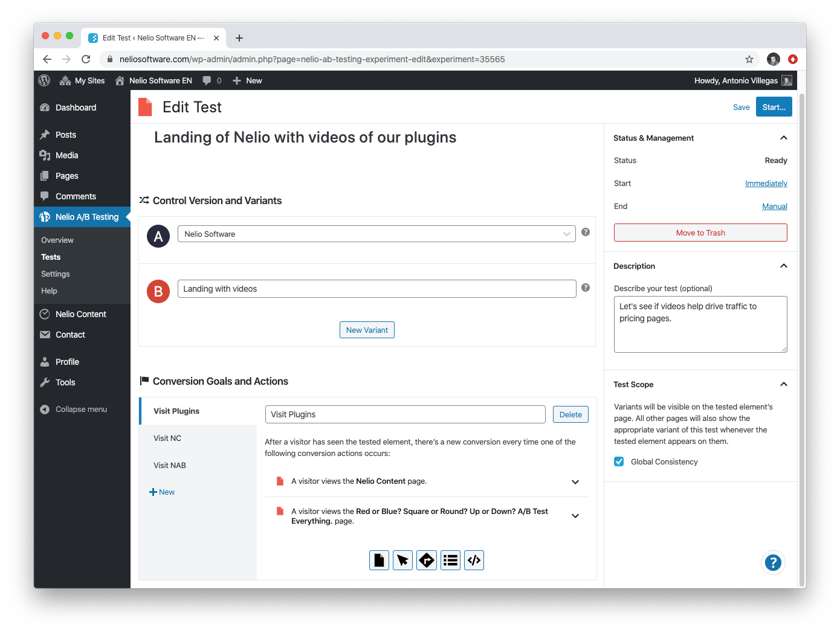Close the Edit Test browser tab
840x633 pixels.
pyautogui.click(x=216, y=38)
